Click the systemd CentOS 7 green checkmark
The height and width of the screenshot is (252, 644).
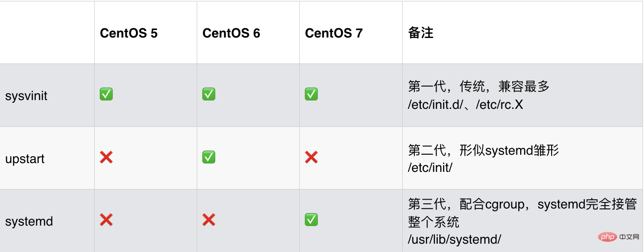(311, 220)
